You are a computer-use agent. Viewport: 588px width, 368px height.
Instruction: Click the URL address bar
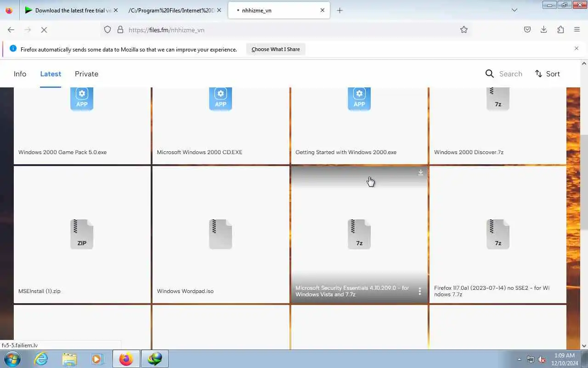click(x=285, y=30)
